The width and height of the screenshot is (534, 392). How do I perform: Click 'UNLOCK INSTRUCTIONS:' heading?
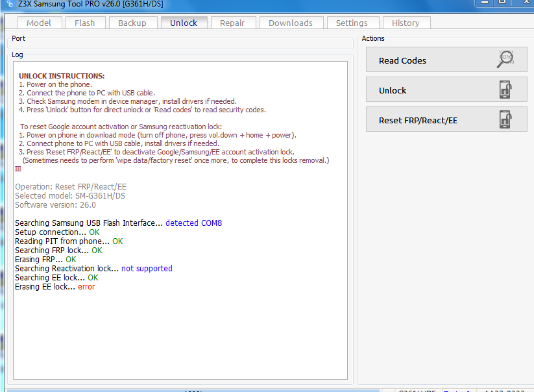click(62, 76)
